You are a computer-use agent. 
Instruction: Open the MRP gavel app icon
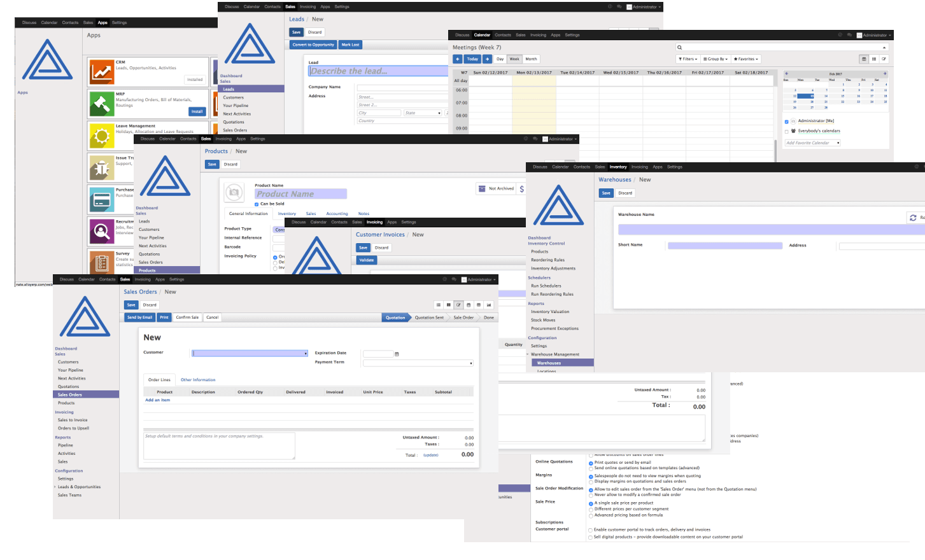102,104
